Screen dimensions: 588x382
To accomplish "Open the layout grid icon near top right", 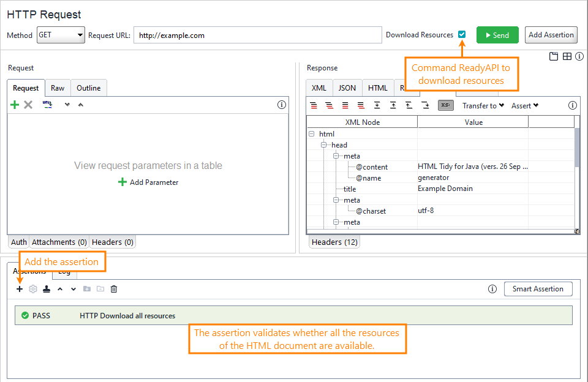I will pyautogui.click(x=566, y=56).
